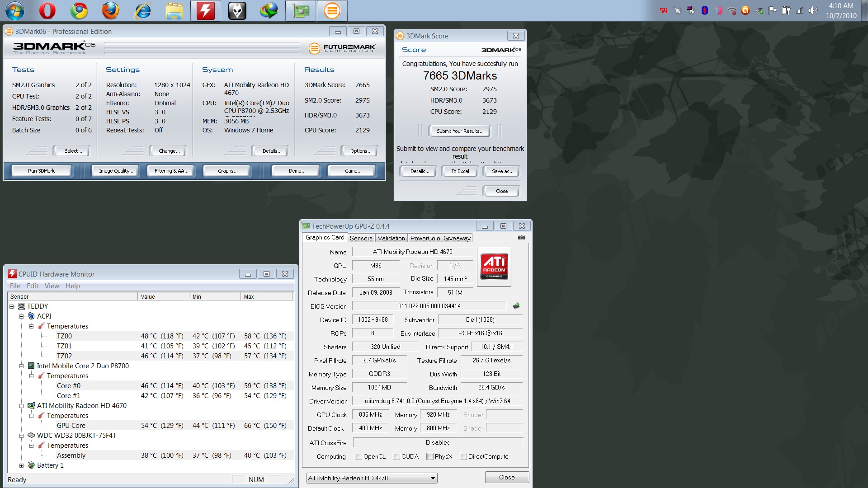This screenshot has height=488, width=868.
Task: Switch to the Sensors tab
Action: [361, 238]
